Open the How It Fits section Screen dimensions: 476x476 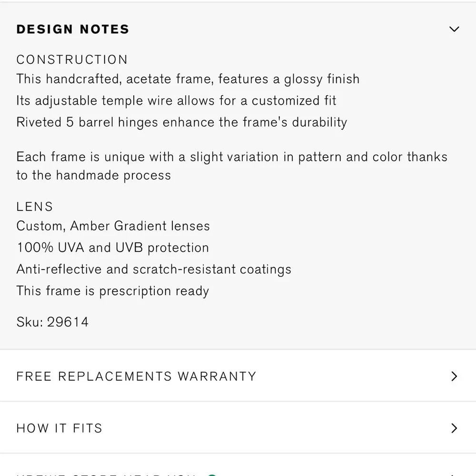pos(59,428)
